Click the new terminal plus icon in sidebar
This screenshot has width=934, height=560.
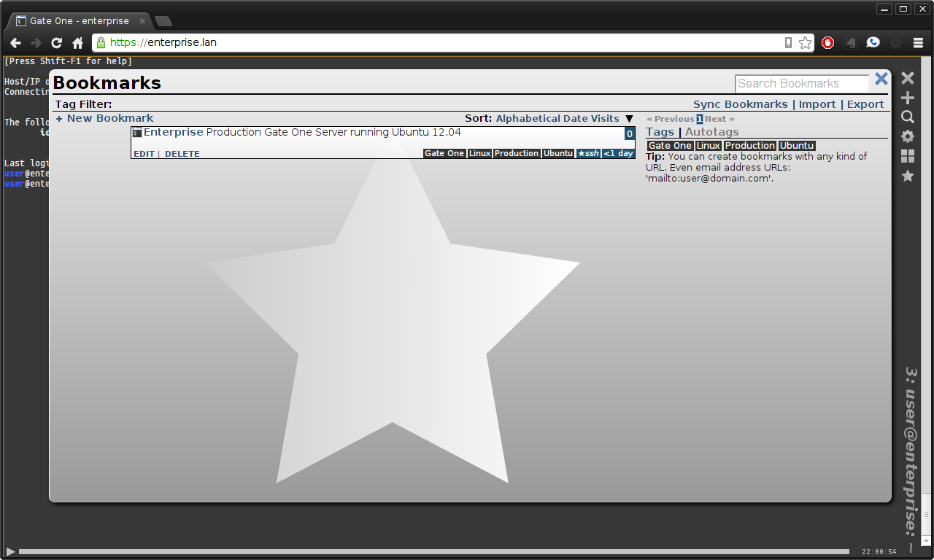point(907,98)
